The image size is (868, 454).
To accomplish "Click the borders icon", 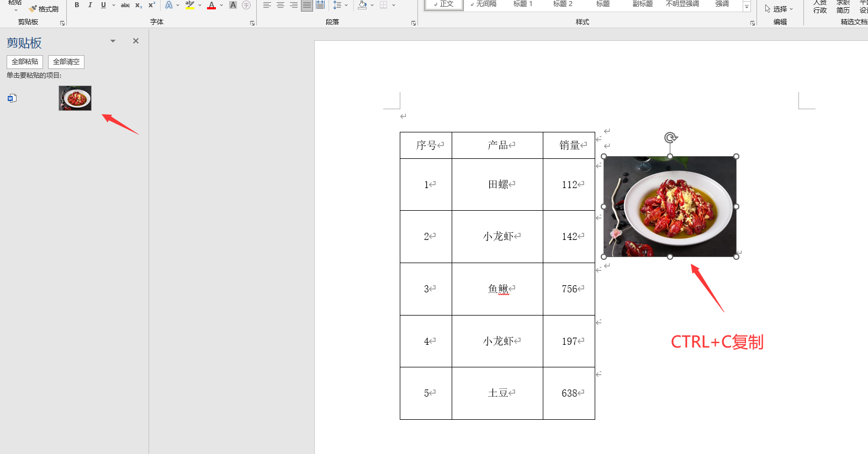I will point(384,5).
